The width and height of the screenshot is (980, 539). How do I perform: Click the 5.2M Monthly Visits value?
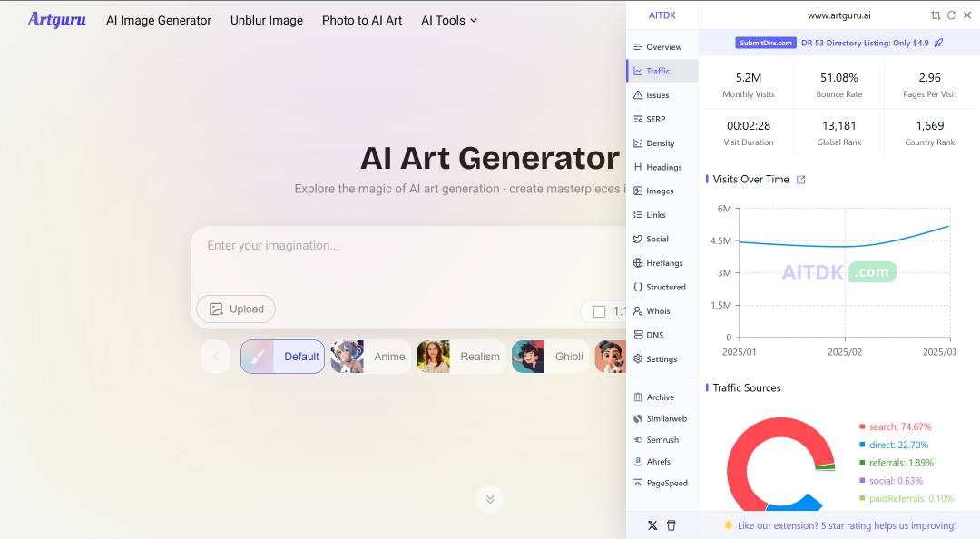click(x=748, y=78)
